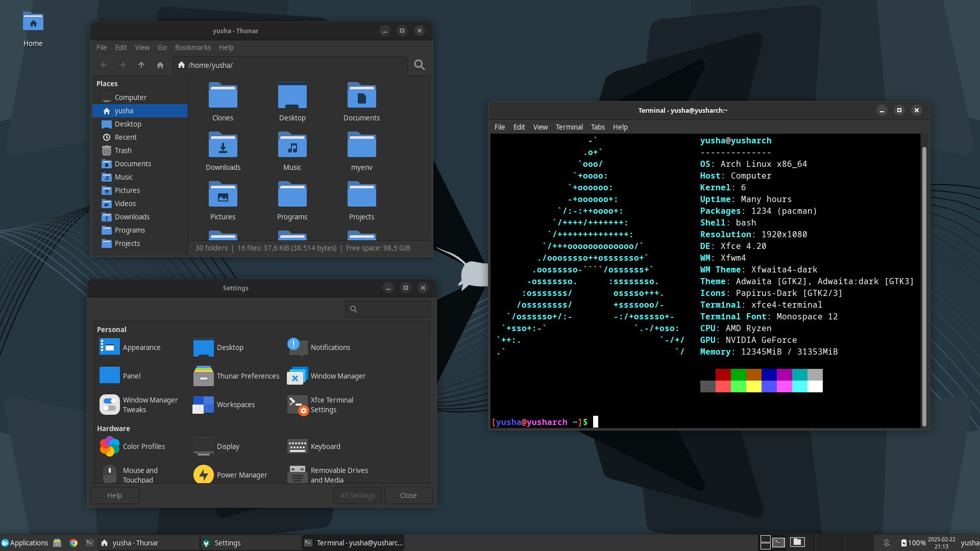Image resolution: width=980 pixels, height=551 pixels.
Task: Select Videos in Thunar sidebar
Action: tap(140, 204)
